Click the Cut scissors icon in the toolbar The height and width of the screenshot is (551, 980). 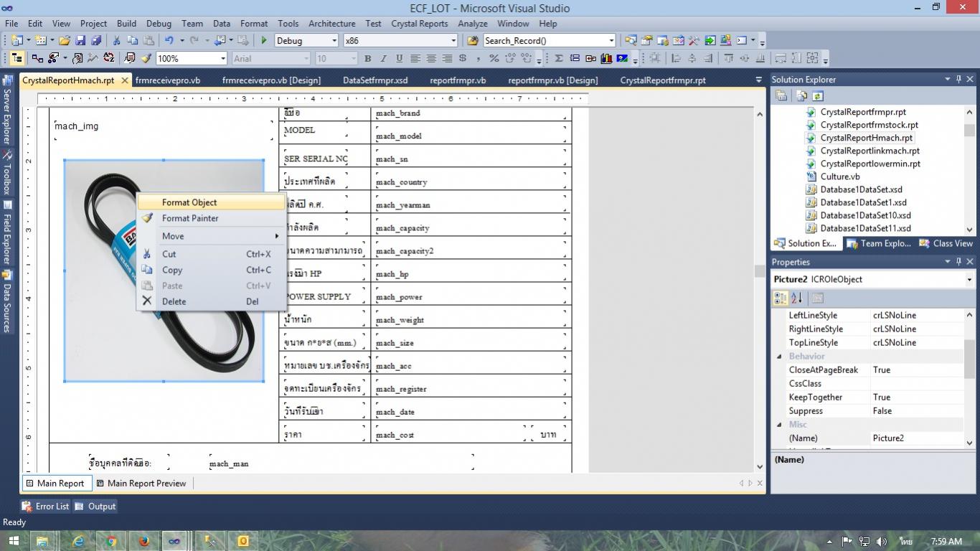pos(116,41)
